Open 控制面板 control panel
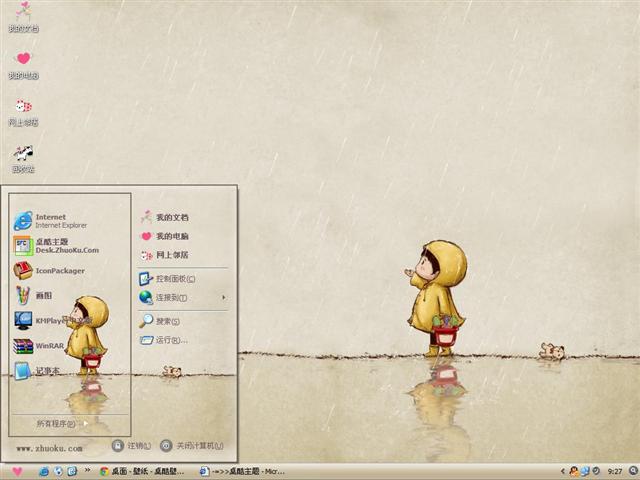 (167, 279)
